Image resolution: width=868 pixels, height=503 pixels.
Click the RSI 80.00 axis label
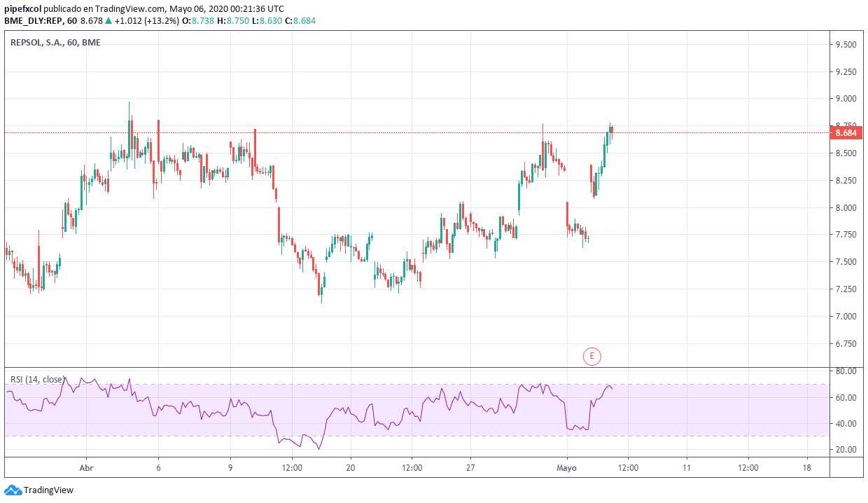[x=846, y=371]
